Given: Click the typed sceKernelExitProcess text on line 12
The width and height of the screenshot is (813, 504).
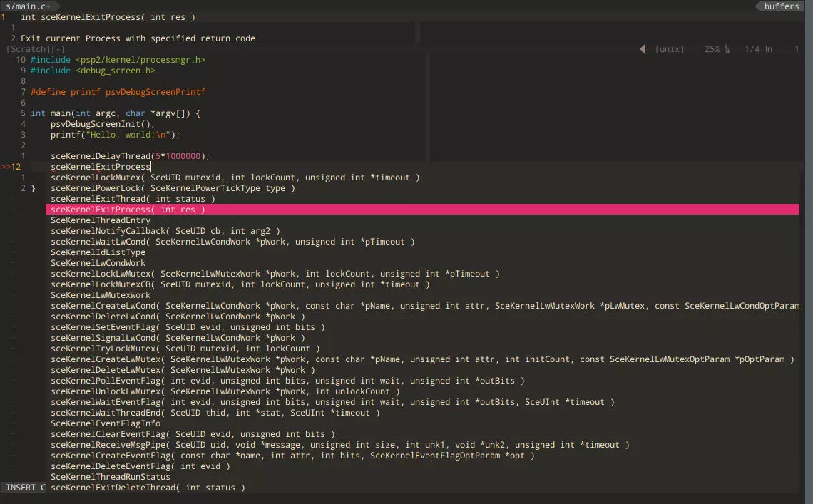Looking at the screenshot, I should 101,167.
